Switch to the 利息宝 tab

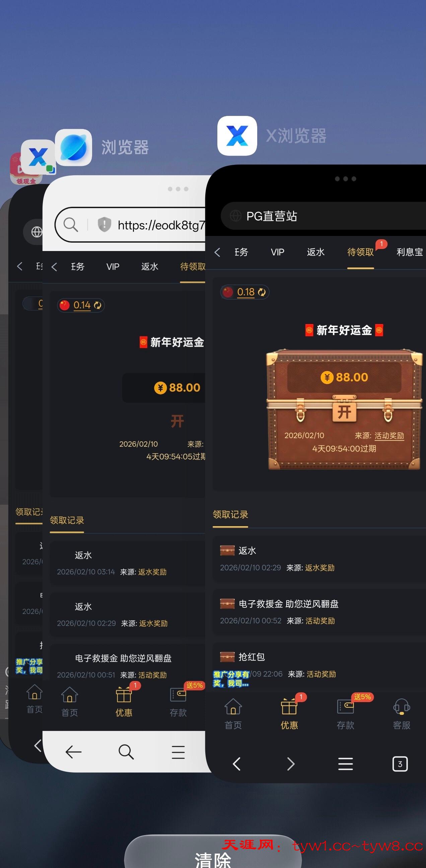click(410, 252)
